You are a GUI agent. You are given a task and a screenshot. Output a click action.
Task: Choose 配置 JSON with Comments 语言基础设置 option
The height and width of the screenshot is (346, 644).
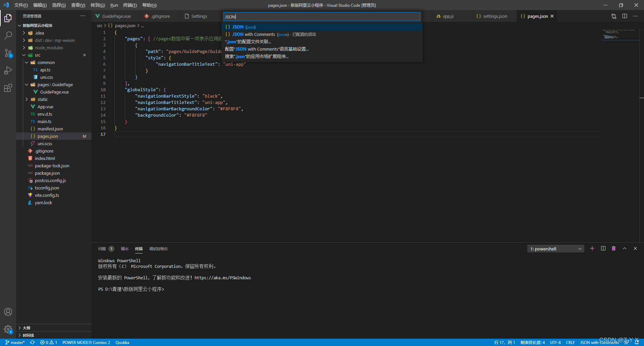pos(322,49)
